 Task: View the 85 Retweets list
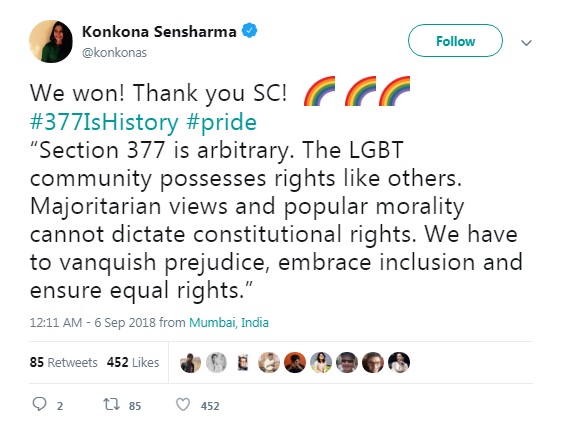point(64,363)
